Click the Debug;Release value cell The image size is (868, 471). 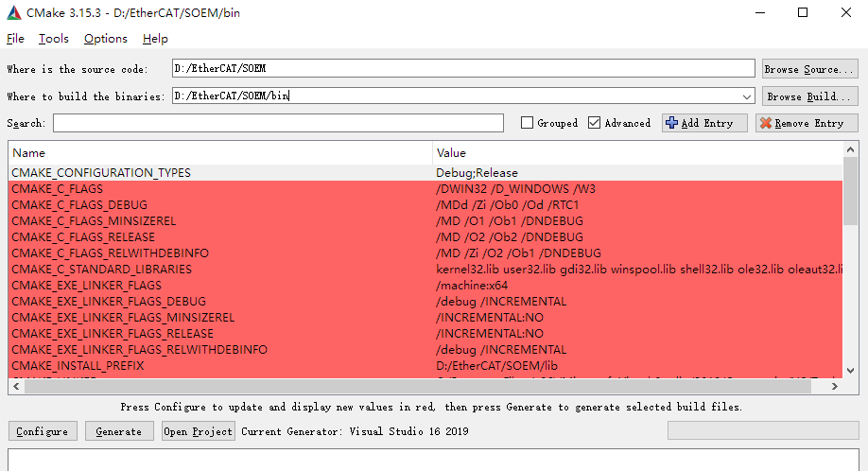[477, 173]
